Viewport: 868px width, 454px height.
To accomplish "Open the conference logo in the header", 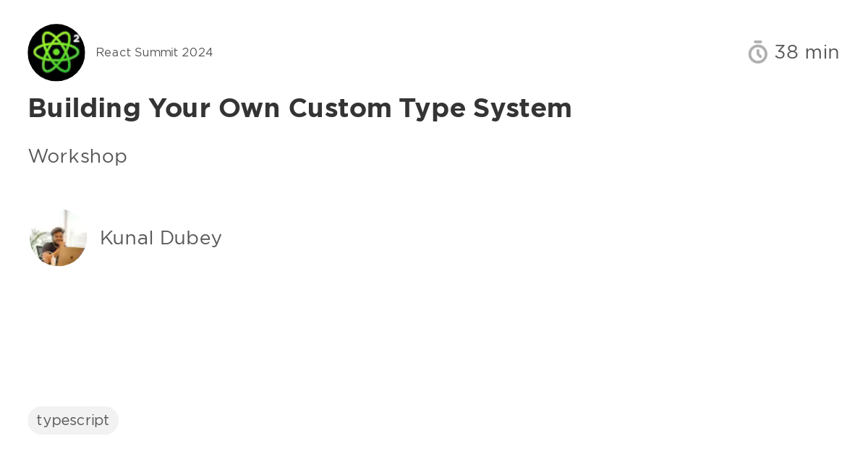I will (x=56, y=52).
